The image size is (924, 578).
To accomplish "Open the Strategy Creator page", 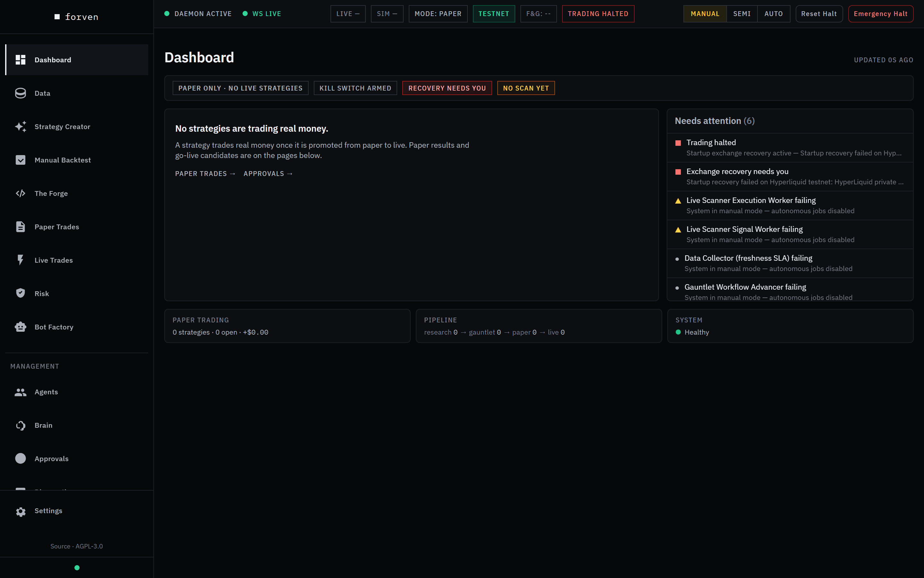I will point(77,127).
